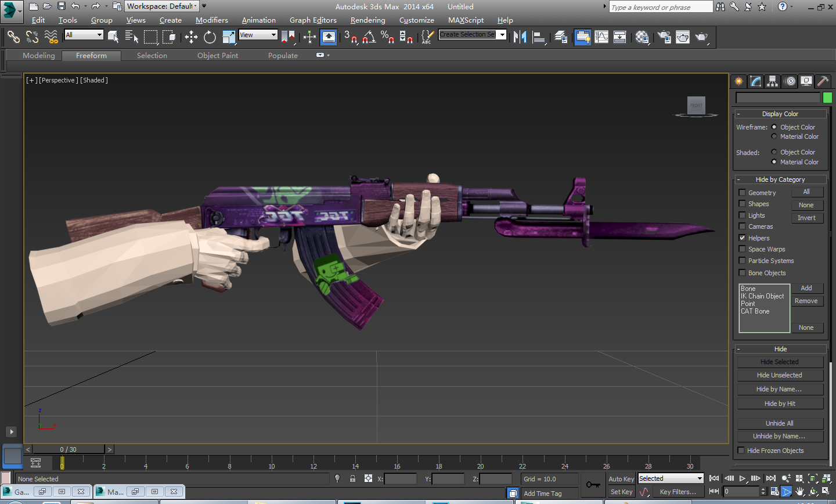Switch to the Object Paint tab
836x504 pixels.
coord(218,56)
